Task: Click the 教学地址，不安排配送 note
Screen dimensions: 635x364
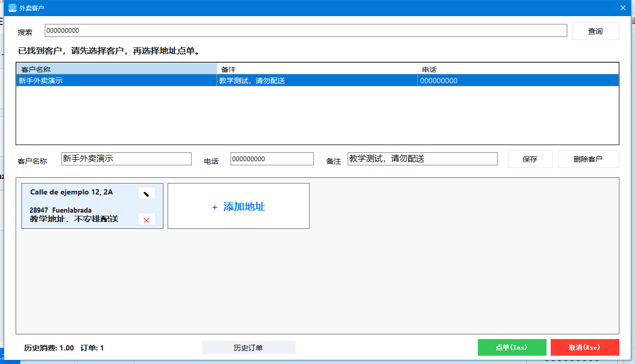Action: click(74, 219)
